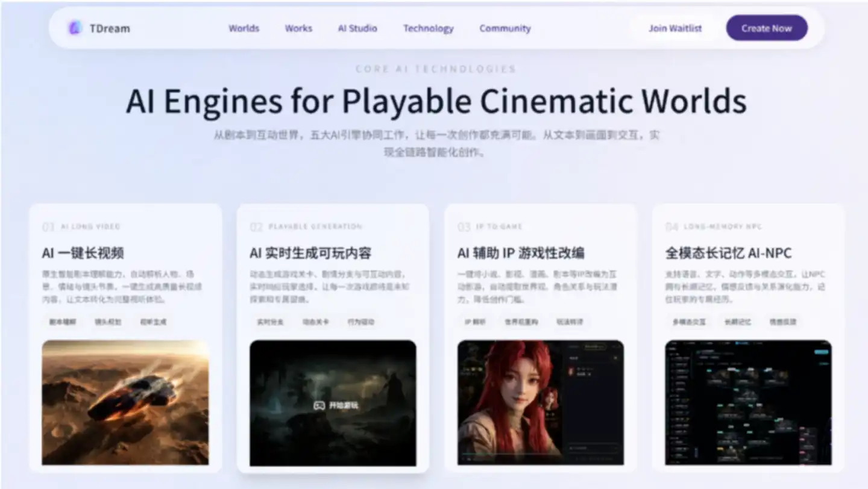
Task: Open the Community nav item
Action: (505, 28)
